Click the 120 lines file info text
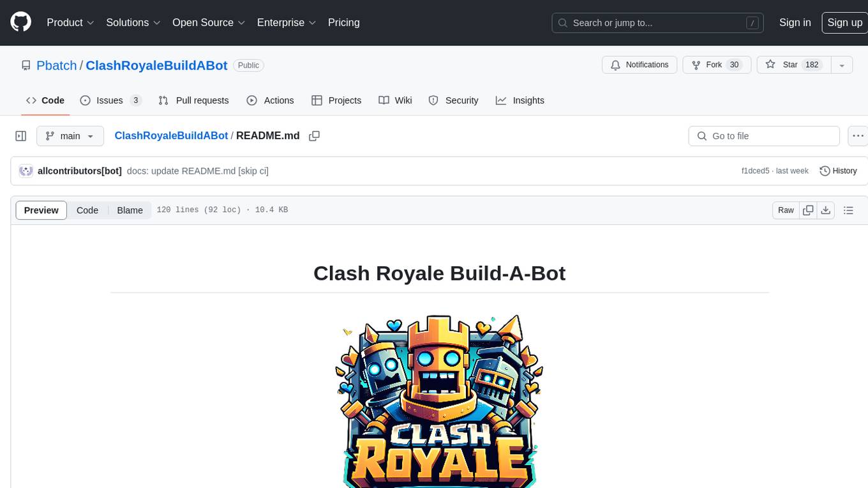 pyautogui.click(x=222, y=210)
